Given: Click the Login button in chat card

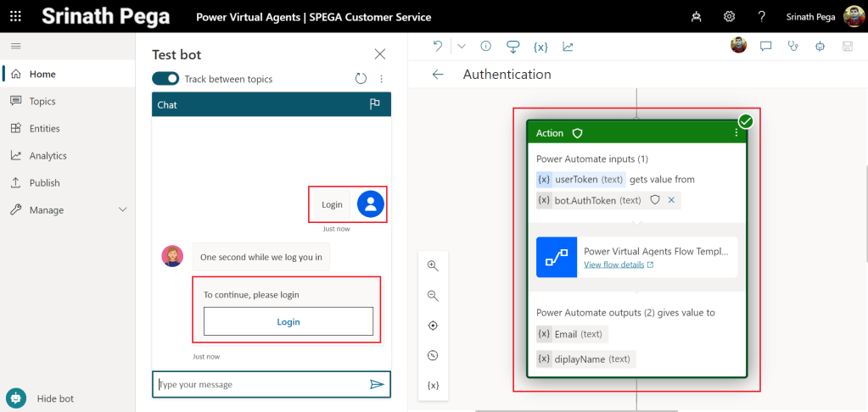Looking at the screenshot, I should (x=288, y=322).
